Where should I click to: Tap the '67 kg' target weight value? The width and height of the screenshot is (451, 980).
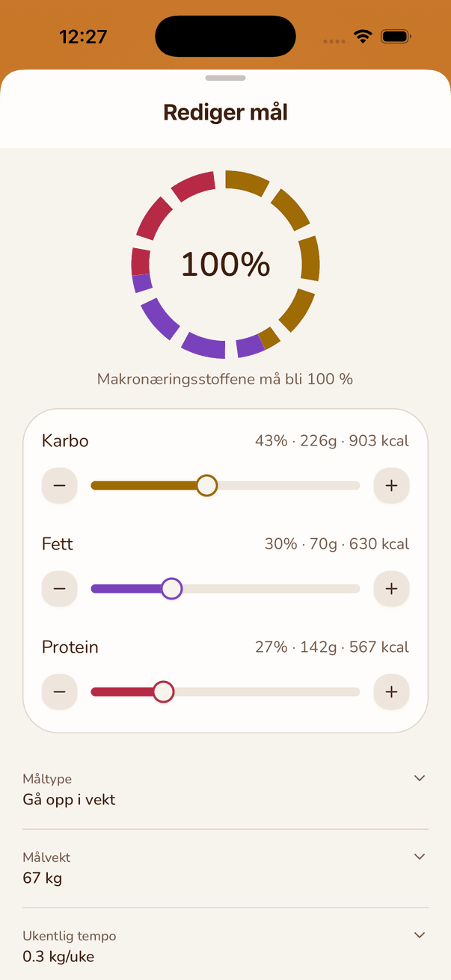pyautogui.click(x=43, y=878)
